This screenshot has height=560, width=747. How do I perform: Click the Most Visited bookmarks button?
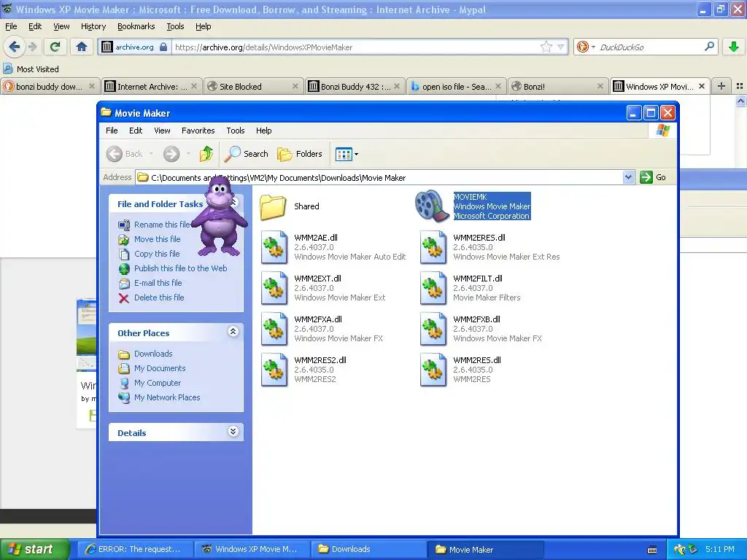pos(31,69)
